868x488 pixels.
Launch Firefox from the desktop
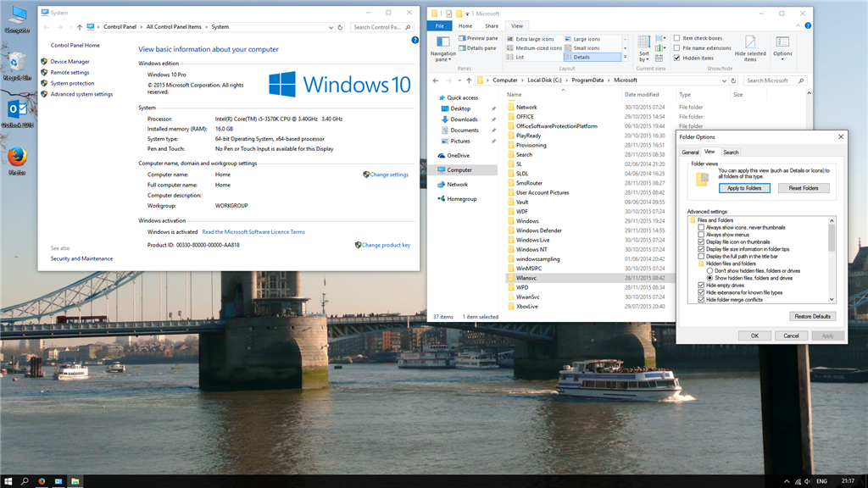tap(17, 161)
